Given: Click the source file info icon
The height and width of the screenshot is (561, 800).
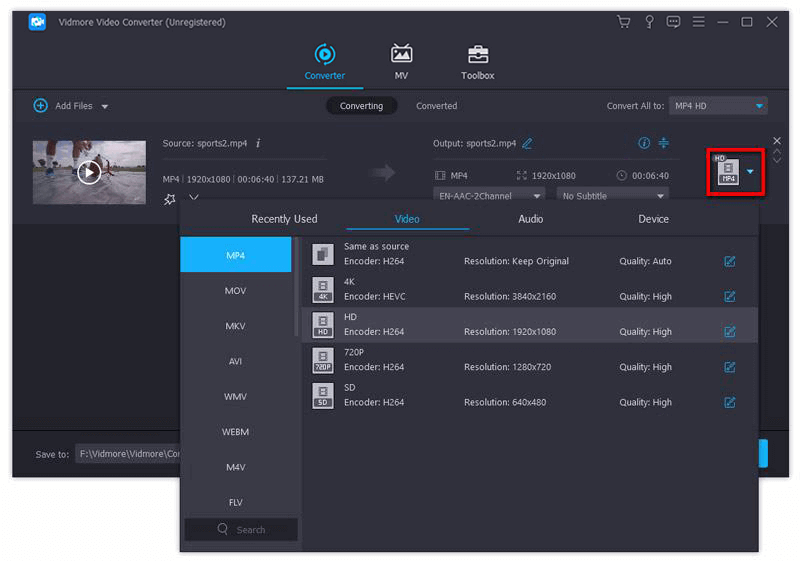Looking at the screenshot, I should click(x=258, y=143).
